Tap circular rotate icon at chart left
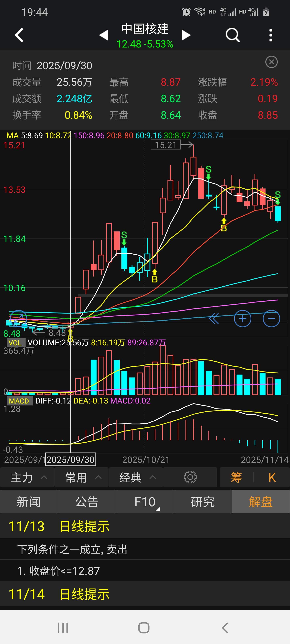 point(18,318)
